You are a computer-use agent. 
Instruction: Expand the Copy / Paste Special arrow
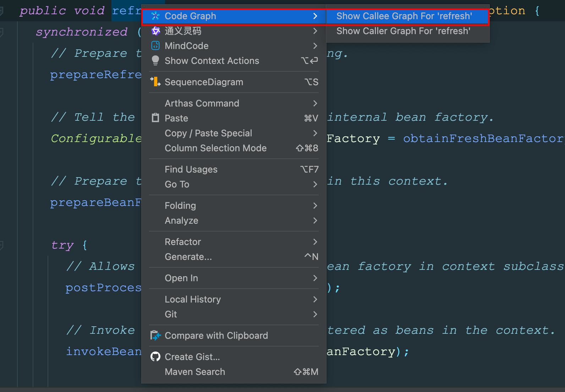coord(315,133)
